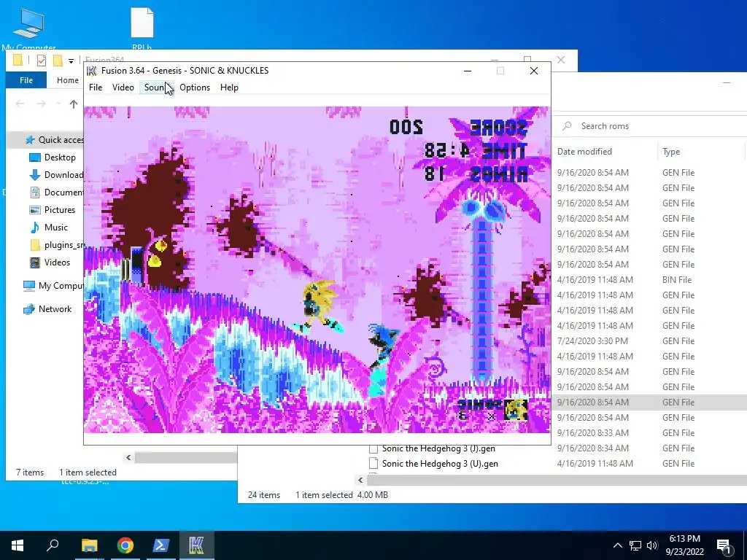
Task: Click the Back arrow in Explorer
Action: pos(20,104)
